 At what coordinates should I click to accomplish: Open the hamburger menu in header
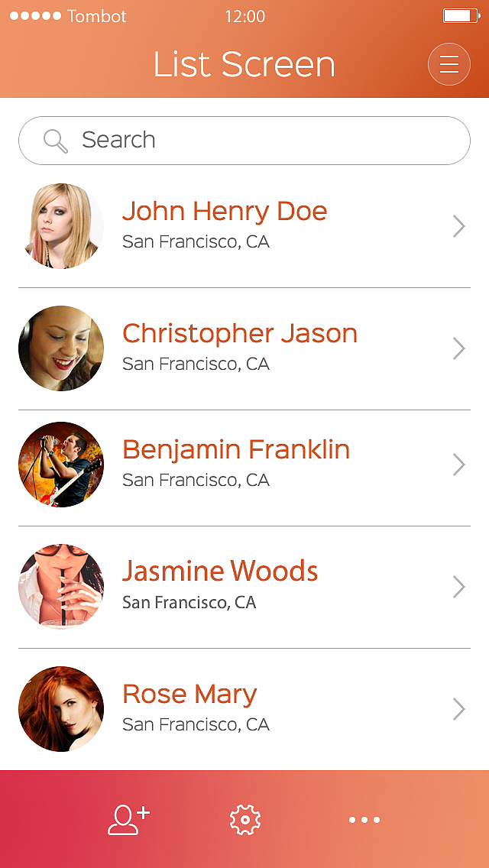pyautogui.click(x=449, y=64)
